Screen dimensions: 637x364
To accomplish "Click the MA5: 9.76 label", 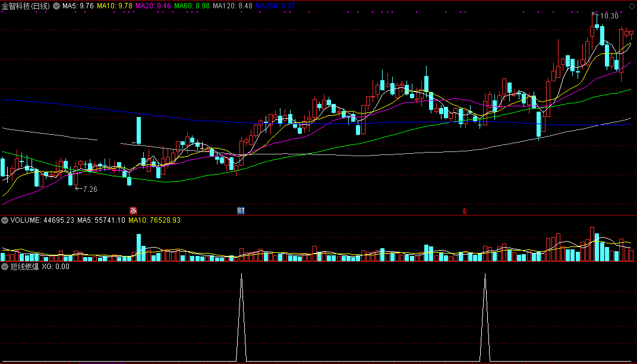I will (x=78, y=6).
